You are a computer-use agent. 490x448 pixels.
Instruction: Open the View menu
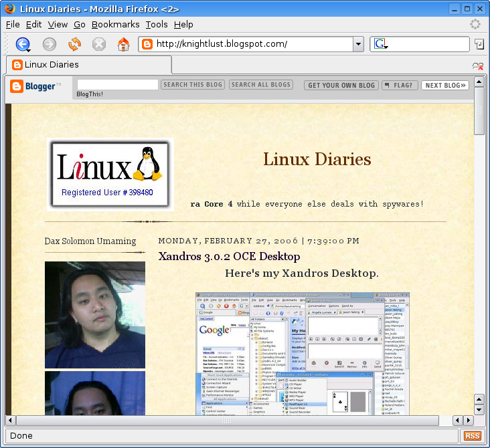[x=58, y=24]
